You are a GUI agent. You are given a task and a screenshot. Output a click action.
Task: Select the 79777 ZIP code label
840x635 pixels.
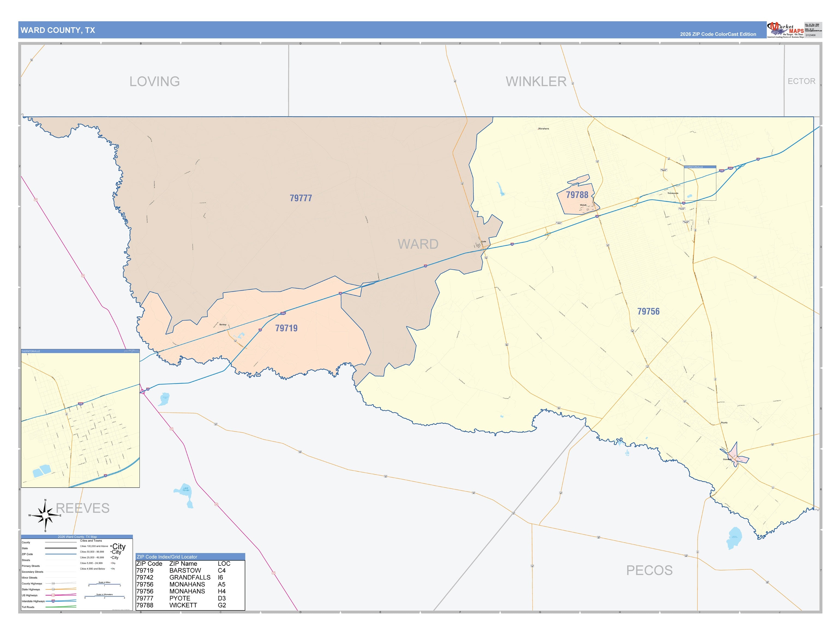[301, 198]
